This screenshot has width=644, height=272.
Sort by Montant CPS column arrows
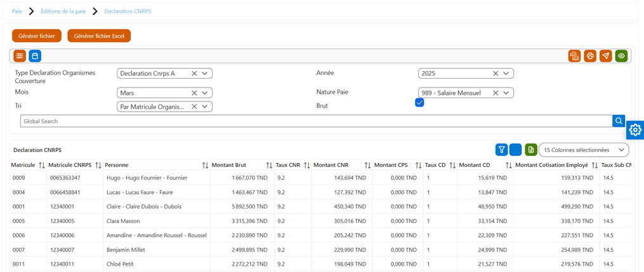click(419, 165)
